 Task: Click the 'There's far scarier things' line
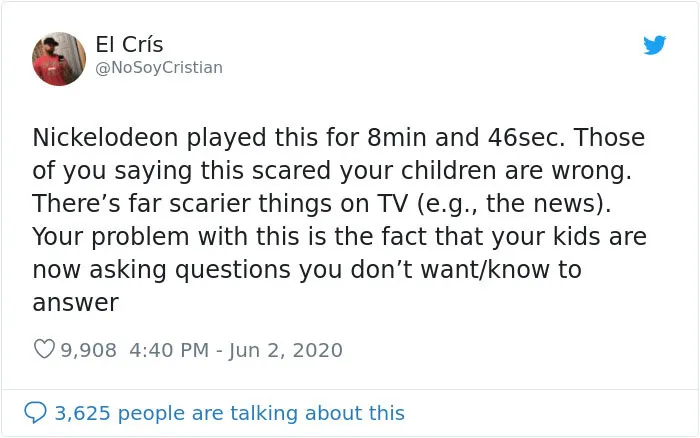(200, 204)
